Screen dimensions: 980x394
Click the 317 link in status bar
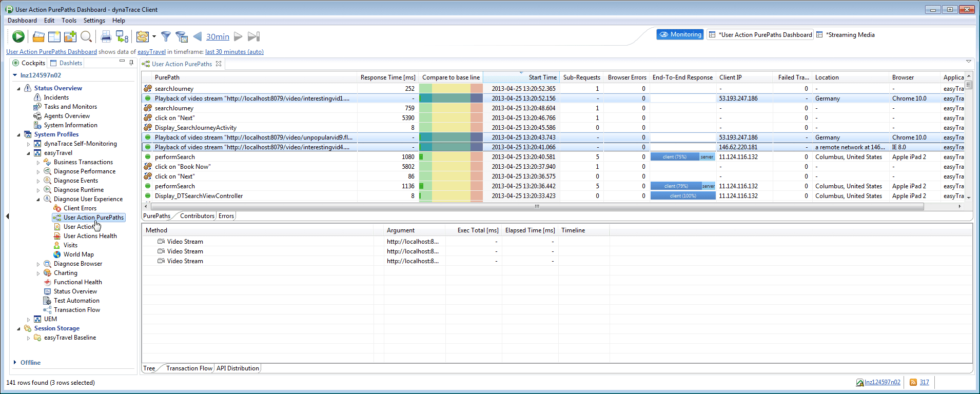coord(924,382)
